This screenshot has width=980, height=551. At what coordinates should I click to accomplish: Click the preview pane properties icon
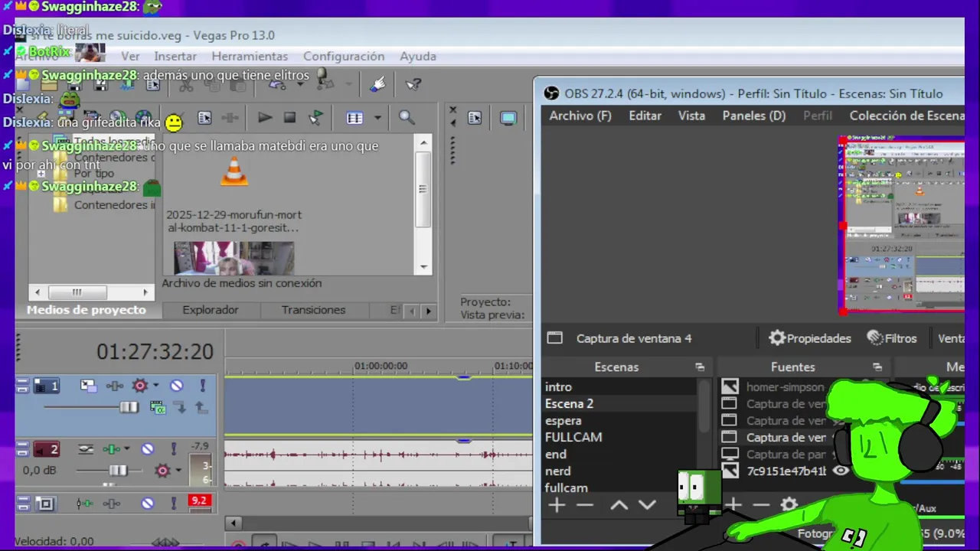point(475,118)
